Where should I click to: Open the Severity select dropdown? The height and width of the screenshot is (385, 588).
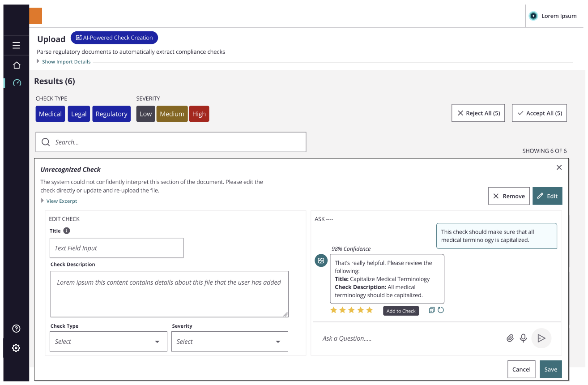point(230,342)
